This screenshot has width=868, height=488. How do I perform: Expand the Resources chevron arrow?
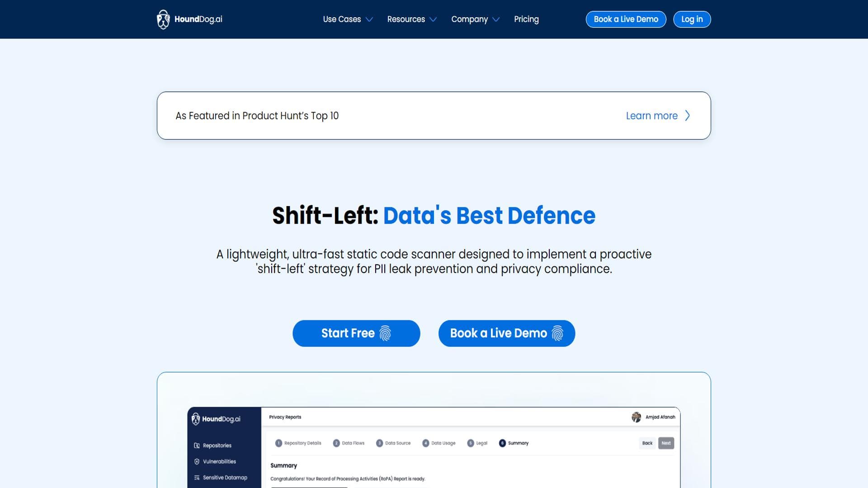click(x=433, y=19)
